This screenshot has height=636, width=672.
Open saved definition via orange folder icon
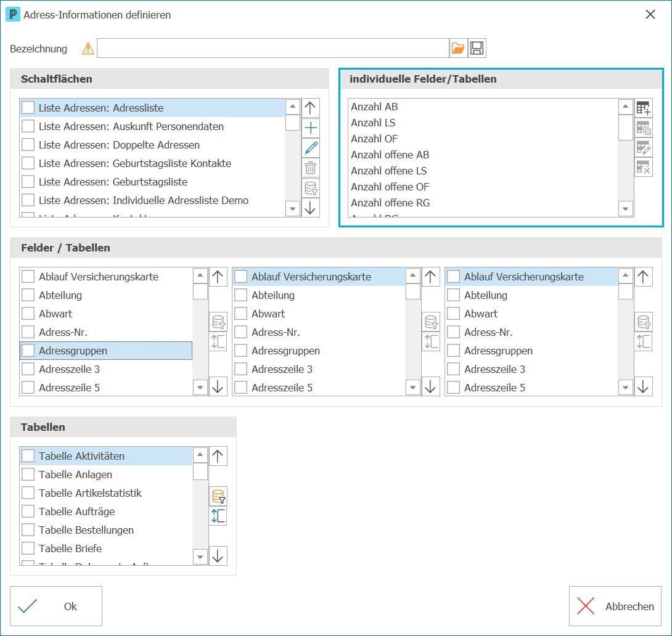point(458,48)
